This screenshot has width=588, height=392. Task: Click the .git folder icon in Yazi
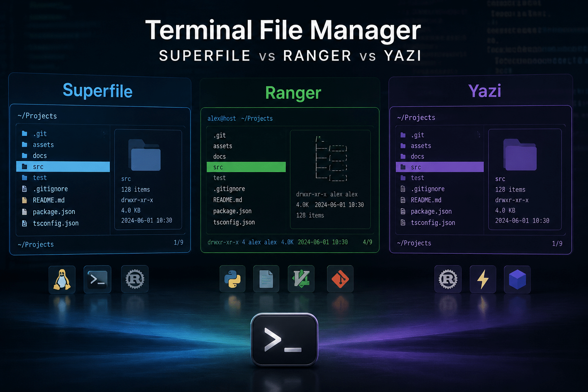click(403, 135)
